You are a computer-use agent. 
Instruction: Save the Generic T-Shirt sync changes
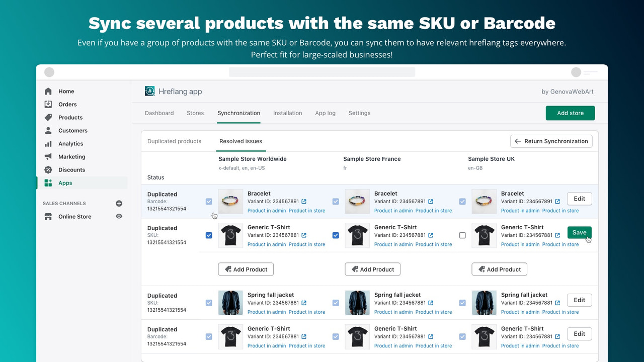579,232
